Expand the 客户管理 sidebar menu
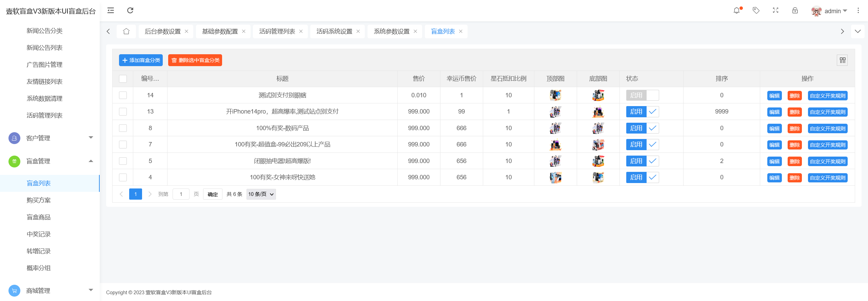The height and width of the screenshot is (301, 868). [51, 138]
